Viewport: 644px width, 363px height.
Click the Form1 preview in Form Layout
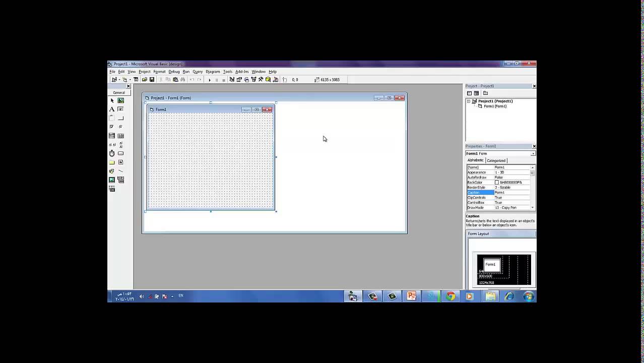click(x=491, y=265)
